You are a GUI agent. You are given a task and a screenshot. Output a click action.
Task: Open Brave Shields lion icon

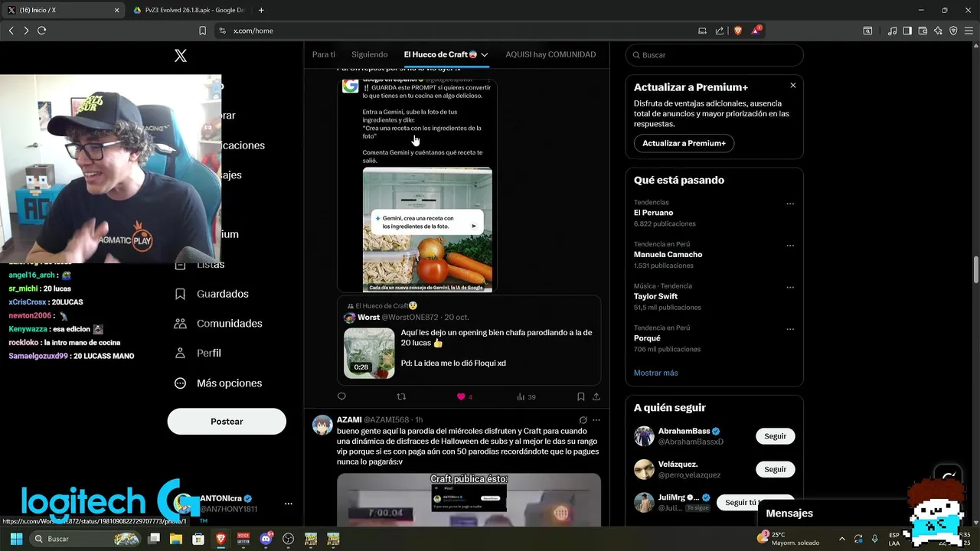pyautogui.click(x=738, y=31)
